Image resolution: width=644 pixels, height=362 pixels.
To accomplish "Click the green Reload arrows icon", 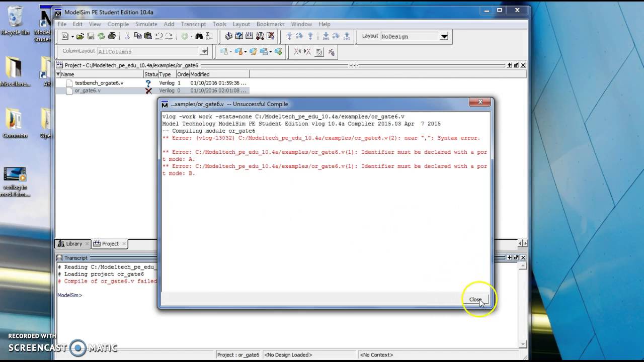I will [101, 36].
